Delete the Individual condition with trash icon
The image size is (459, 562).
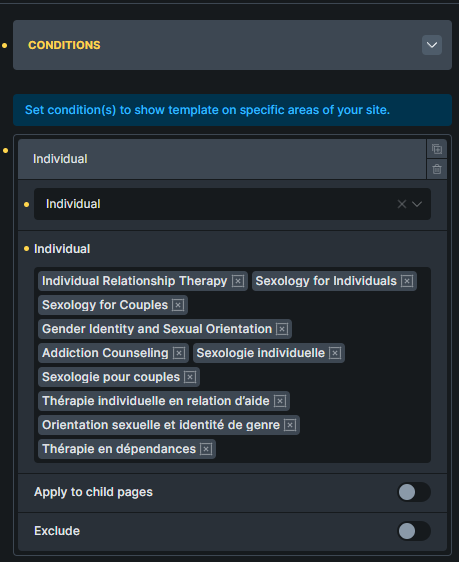(436, 169)
